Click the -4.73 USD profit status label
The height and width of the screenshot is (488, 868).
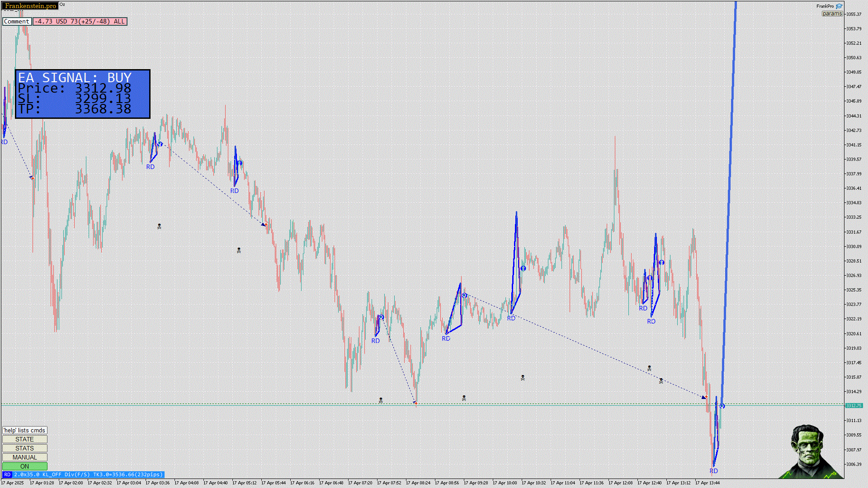pyautogui.click(x=80, y=21)
